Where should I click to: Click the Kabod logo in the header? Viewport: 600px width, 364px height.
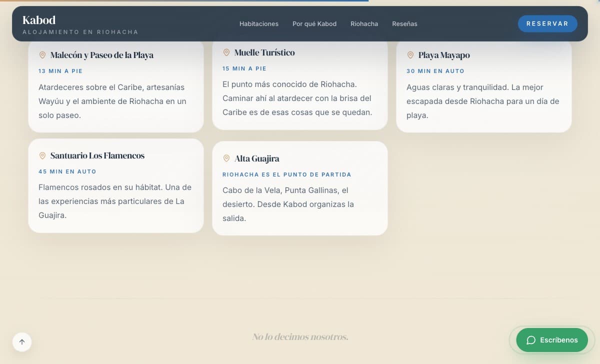point(39,20)
